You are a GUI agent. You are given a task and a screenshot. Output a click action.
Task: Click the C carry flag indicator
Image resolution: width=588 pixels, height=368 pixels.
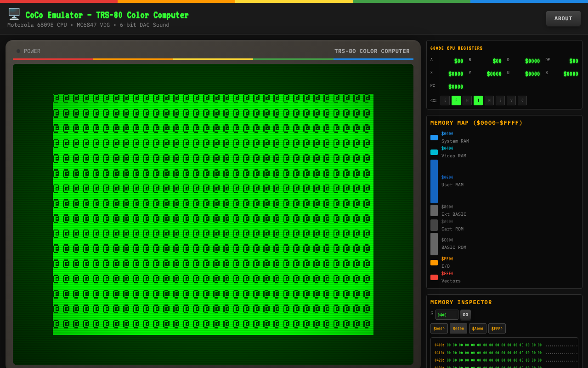point(522,101)
